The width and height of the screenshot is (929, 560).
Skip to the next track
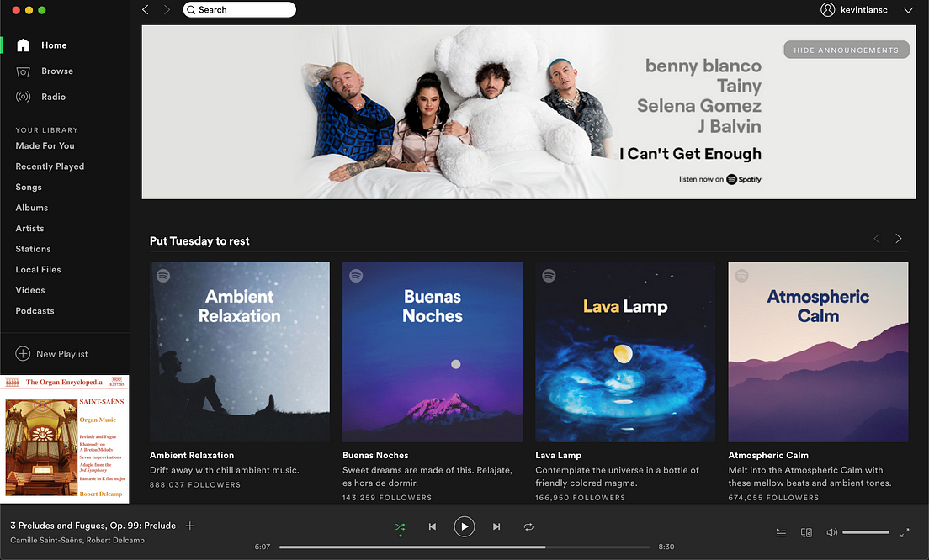coord(496,526)
